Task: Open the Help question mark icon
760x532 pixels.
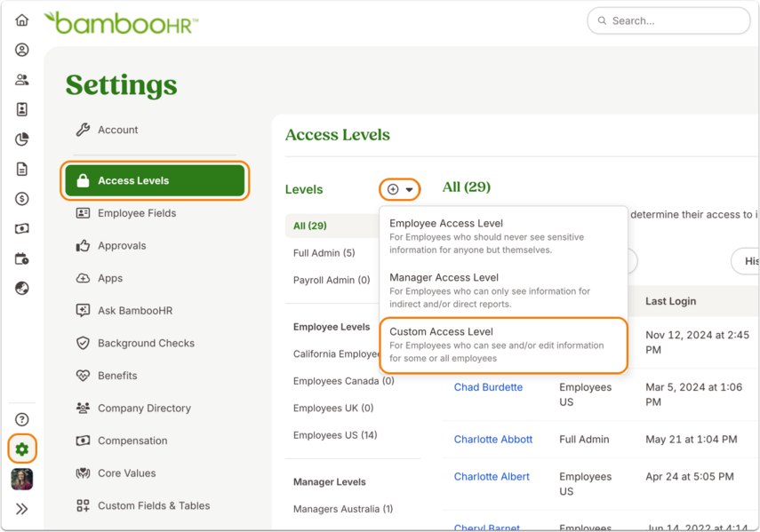Action: tap(22, 419)
